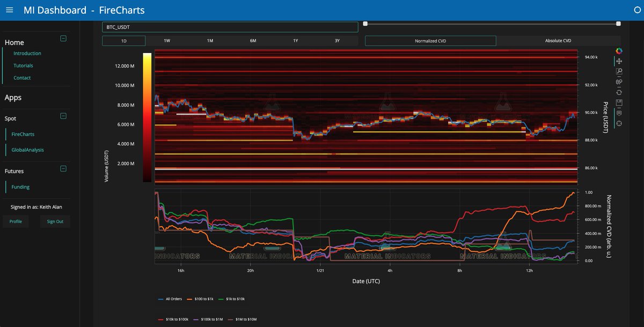Click the Profile button
Viewport: 644px width, 327px height.
16,221
